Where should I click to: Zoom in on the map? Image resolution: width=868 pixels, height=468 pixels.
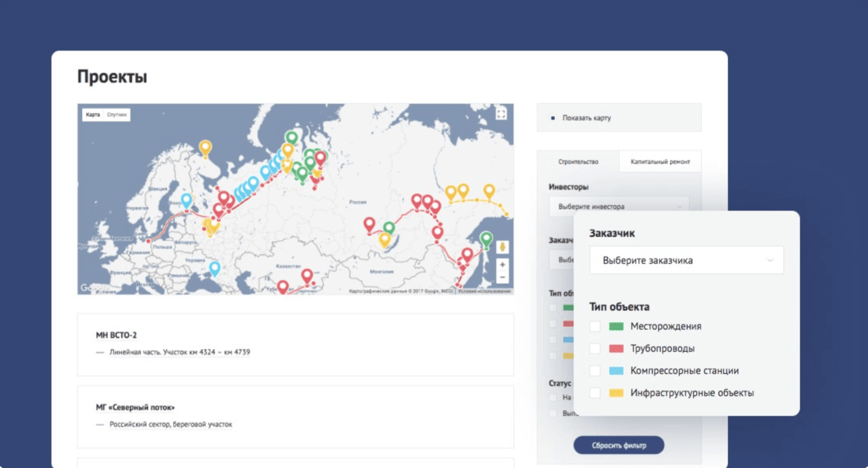tap(502, 265)
